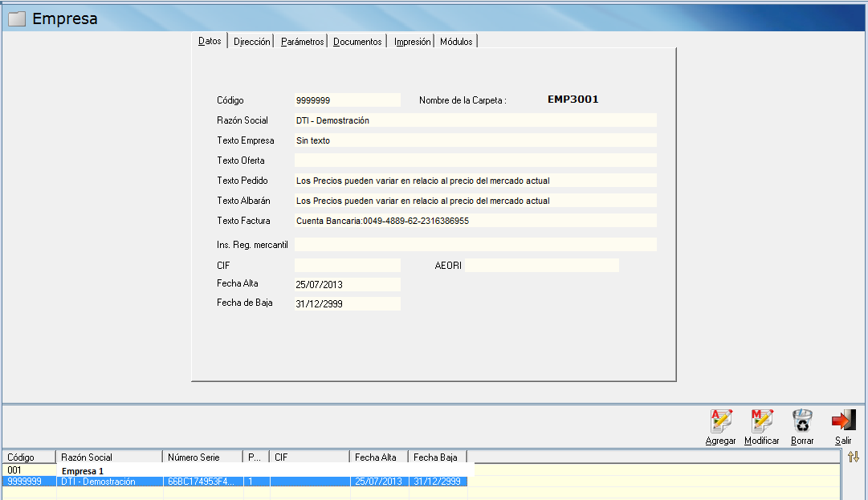Click the Razón Social text field
Screen dimensions: 868x500
tap(475, 120)
